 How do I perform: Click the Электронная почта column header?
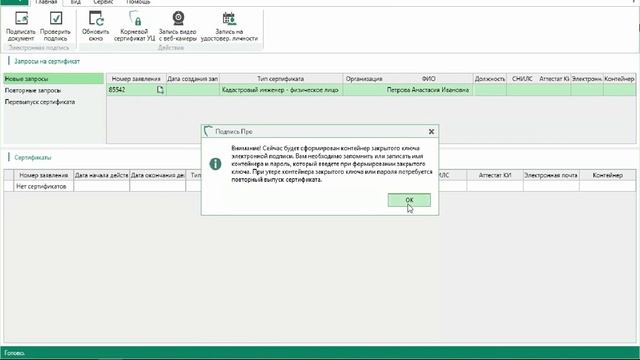(551, 175)
